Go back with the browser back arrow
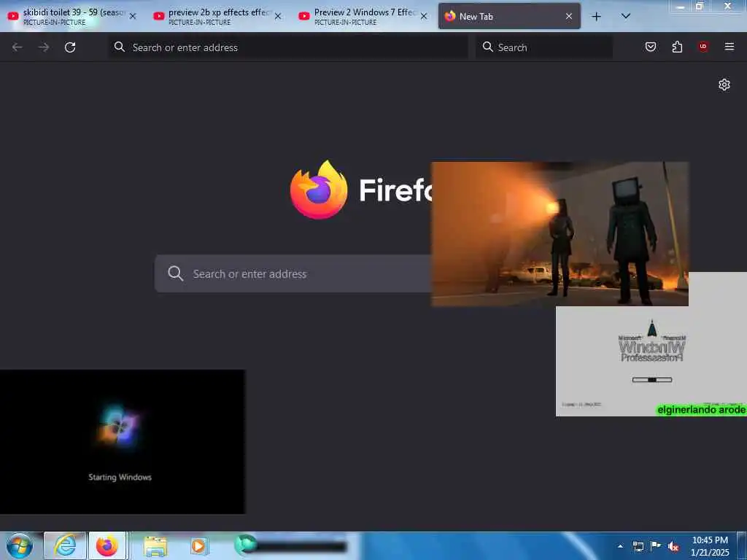747x560 pixels. point(18,47)
